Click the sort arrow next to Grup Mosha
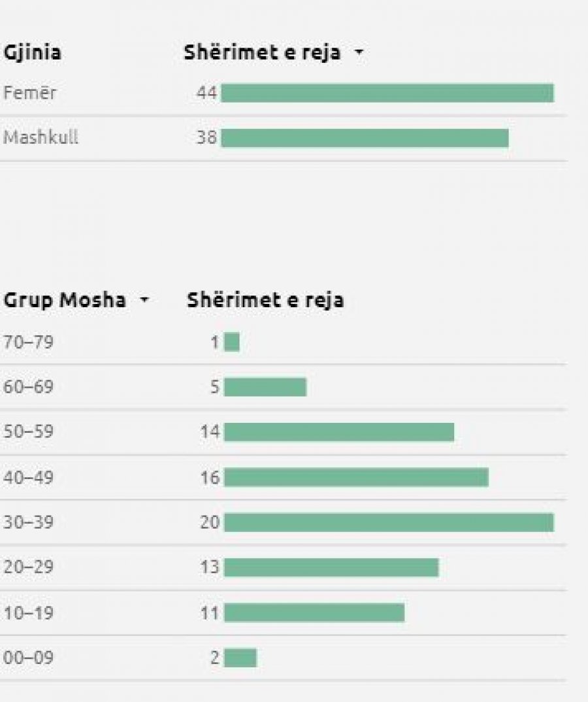 144,299
